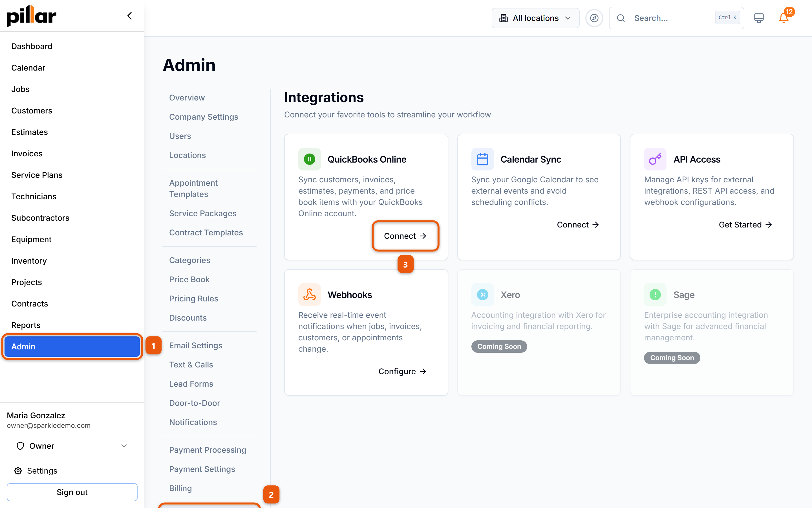The height and width of the screenshot is (508, 812).
Task: Open Customers in sidebar
Action: point(72,111)
